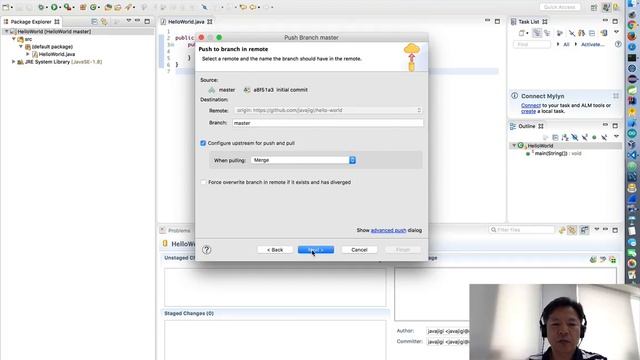Click Synchronize Changed icon in Task List

[x=581, y=33]
